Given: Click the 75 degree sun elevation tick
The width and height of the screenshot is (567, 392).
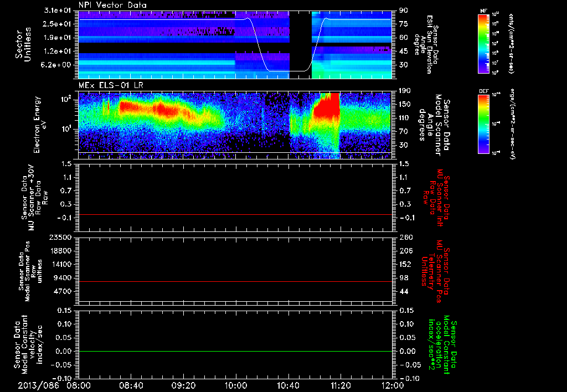Looking at the screenshot, I should 403,24.
